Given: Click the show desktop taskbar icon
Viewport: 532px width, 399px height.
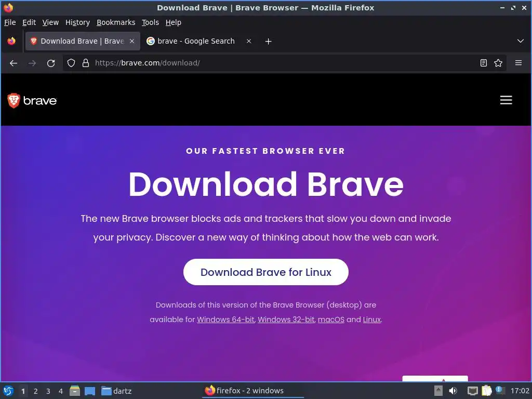Looking at the screenshot, I should [89, 391].
